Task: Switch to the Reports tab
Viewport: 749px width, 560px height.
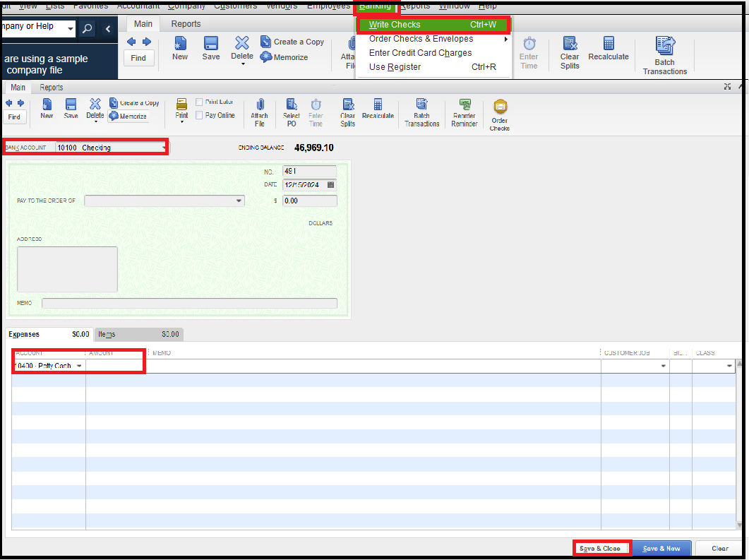Action: 51,87
